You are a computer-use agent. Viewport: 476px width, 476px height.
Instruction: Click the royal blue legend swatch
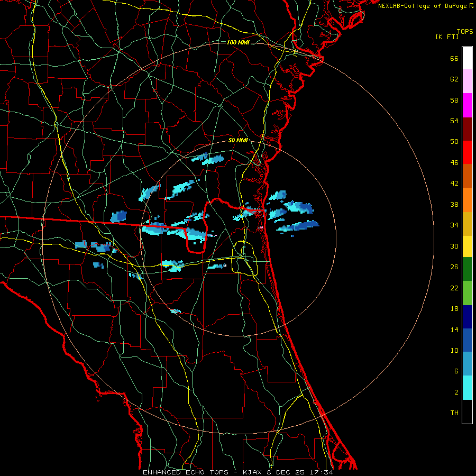tap(467, 340)
